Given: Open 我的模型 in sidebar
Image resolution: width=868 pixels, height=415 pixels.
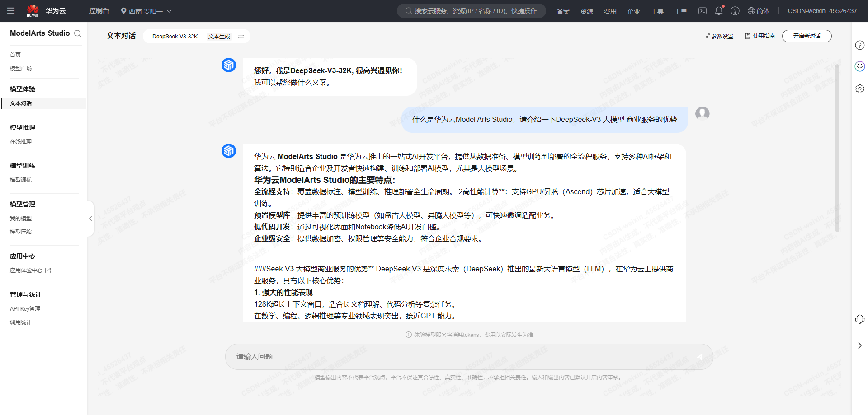Looking at the screenshot, I should (21, 218).
